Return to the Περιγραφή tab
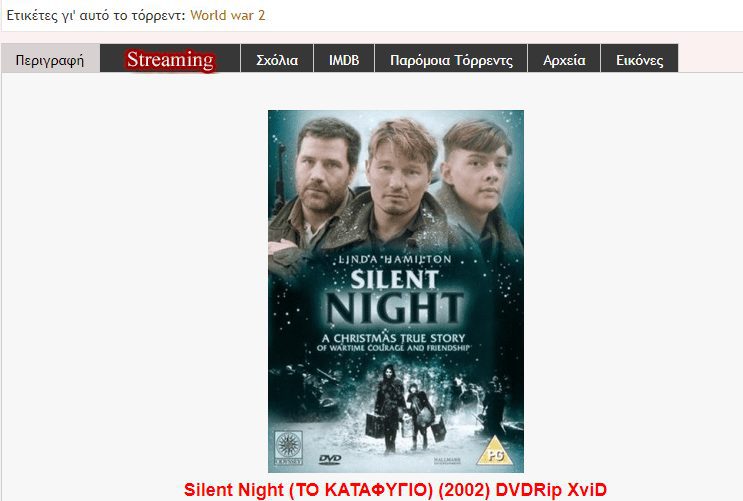 (x=50, y=58)
